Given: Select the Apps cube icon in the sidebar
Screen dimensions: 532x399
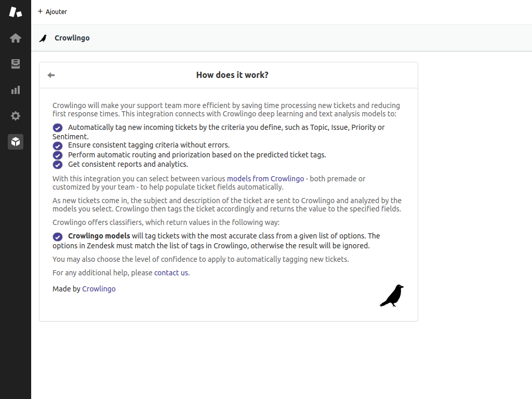Looking at the screenshot, I should tap(16, 142).
